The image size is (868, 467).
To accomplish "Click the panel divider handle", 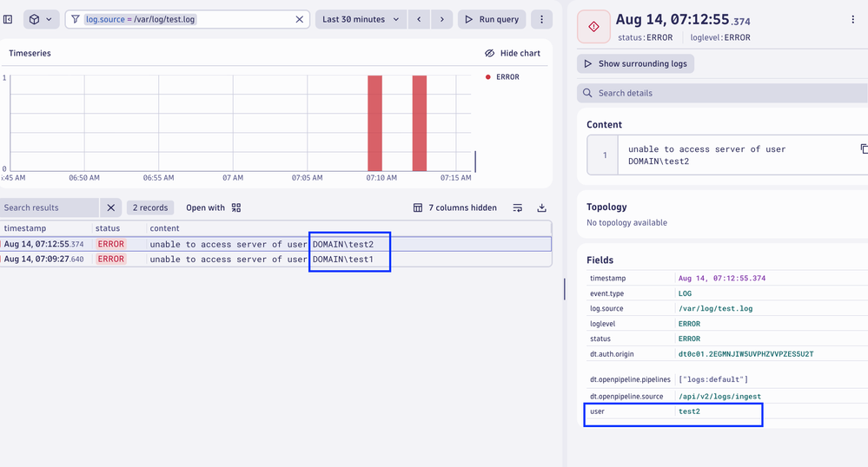I will [x=564, y=289].
